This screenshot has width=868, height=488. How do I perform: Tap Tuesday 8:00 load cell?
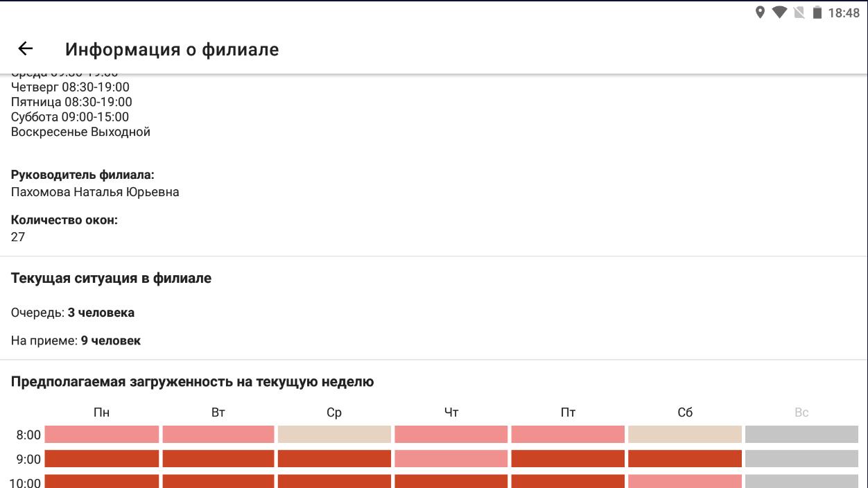click(x=218, y=435)
